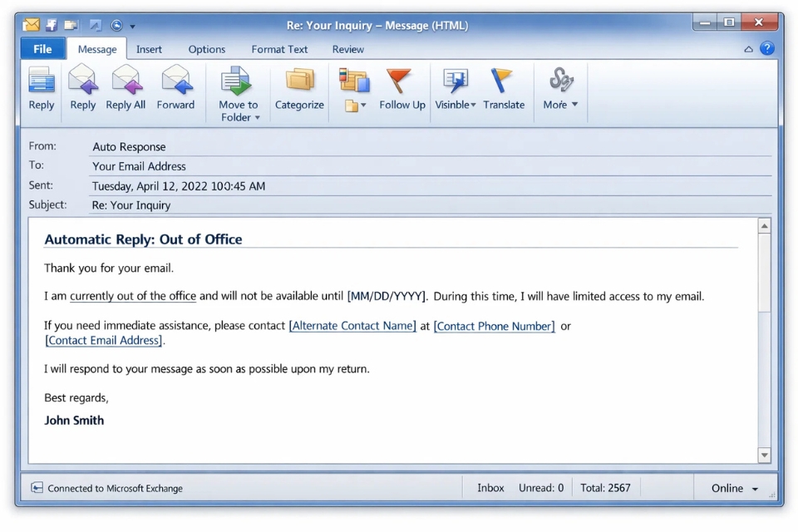Translate the message text
This screenshot has height=532, width=798.
point(504,89)
